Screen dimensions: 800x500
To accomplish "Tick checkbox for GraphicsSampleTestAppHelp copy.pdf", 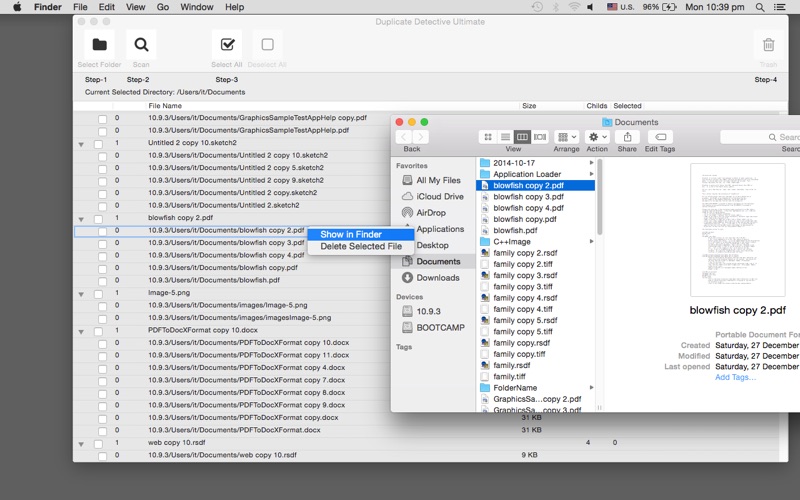I will point(103,119).
